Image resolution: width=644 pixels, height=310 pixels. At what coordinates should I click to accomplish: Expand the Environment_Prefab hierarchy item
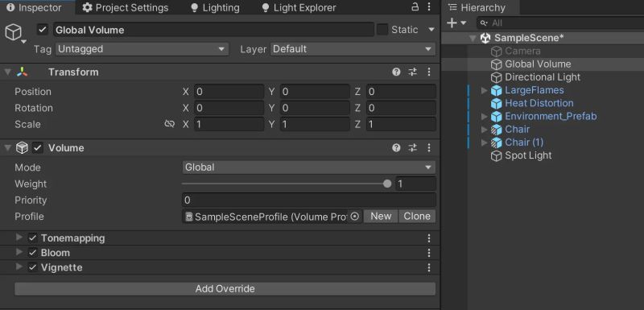pyautogui.click(x=485, y=116)
